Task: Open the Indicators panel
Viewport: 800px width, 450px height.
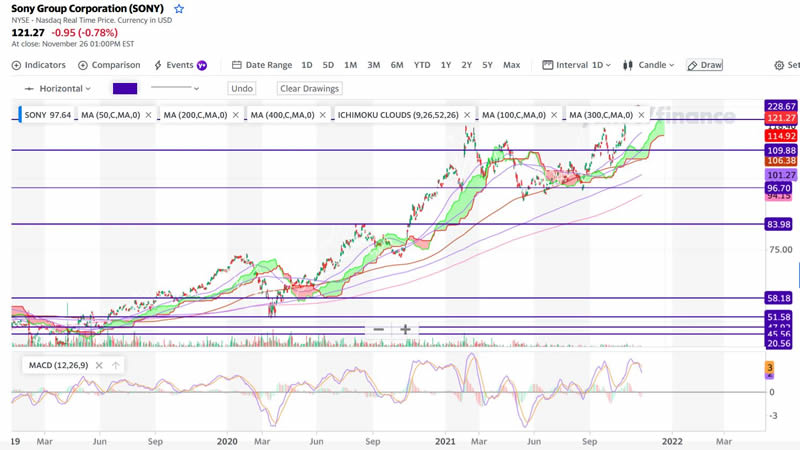Action: pos(38,65)
